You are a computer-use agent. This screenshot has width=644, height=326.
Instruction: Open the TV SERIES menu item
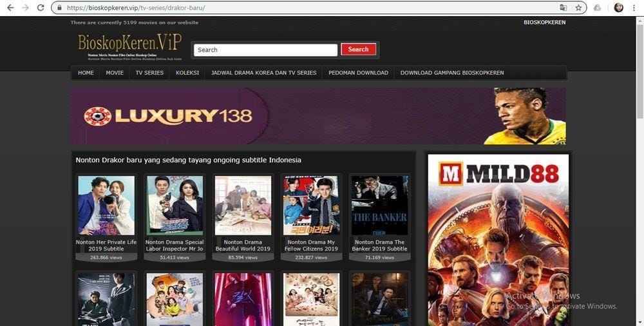(x=149, y=73)
